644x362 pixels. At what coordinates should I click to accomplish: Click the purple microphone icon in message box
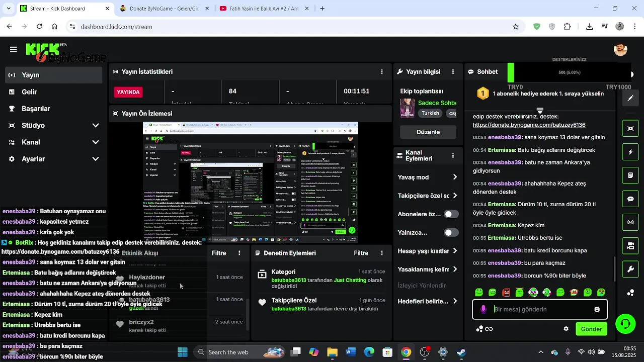[484, 309]
